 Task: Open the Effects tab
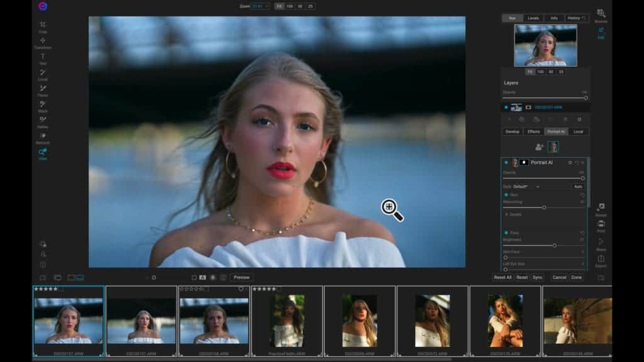click(x=533, y=132)
